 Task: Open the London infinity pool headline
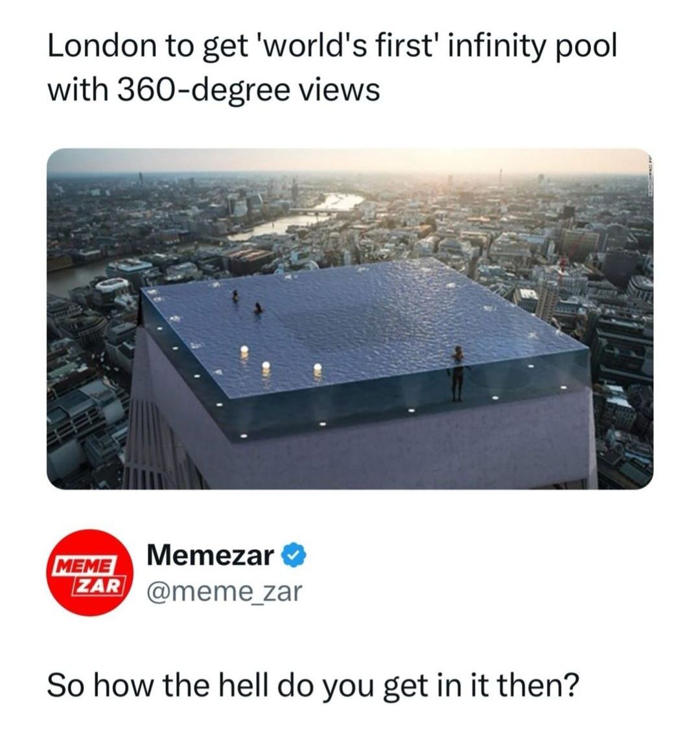(x=332, y=47)
